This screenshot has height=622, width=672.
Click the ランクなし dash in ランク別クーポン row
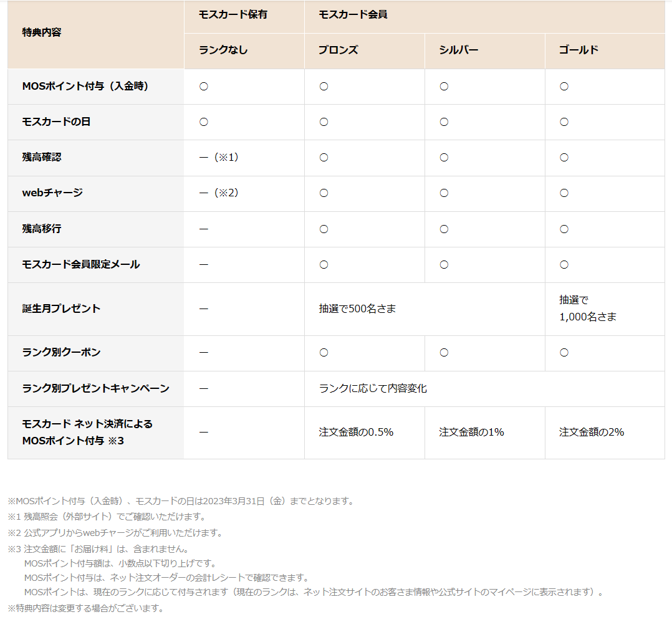[x=204, y=353]
